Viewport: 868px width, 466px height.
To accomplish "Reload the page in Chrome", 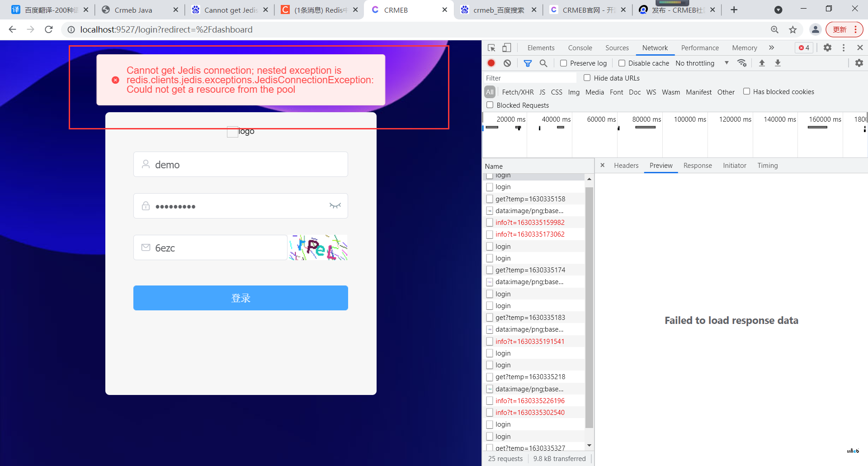I will tap(49, 29).
